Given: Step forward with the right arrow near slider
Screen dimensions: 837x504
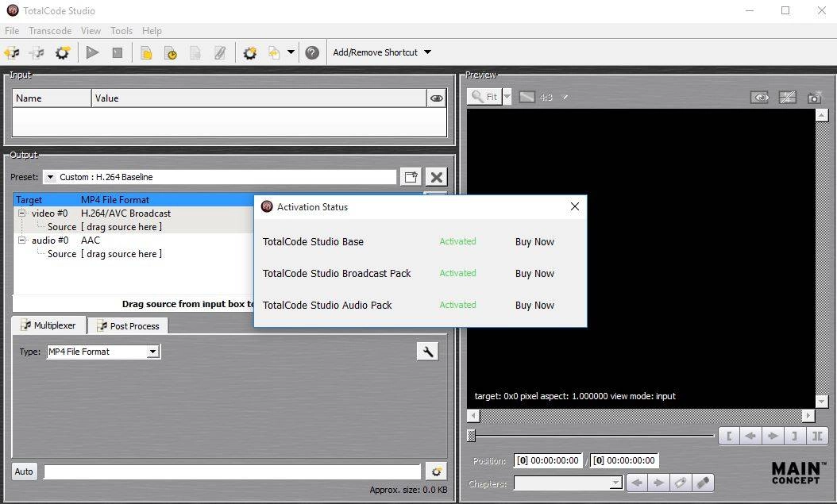Looking at the screenshot, I should click(x=773, y=437).
